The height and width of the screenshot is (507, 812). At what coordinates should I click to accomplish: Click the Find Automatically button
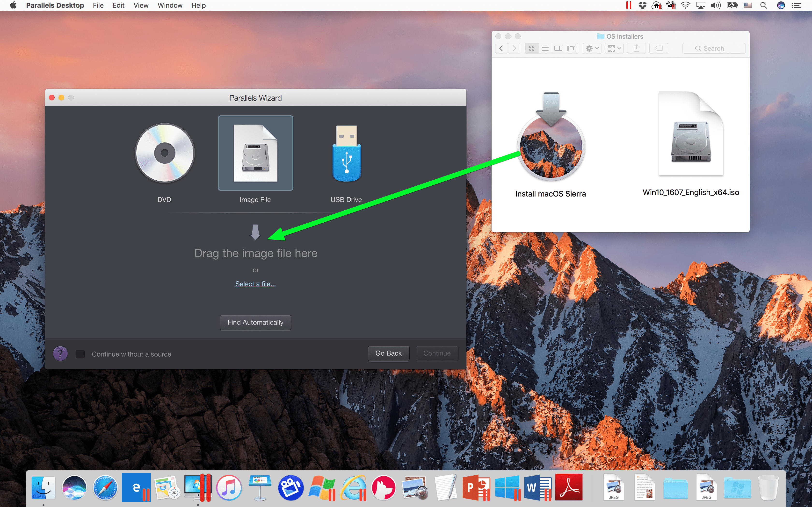255,322
